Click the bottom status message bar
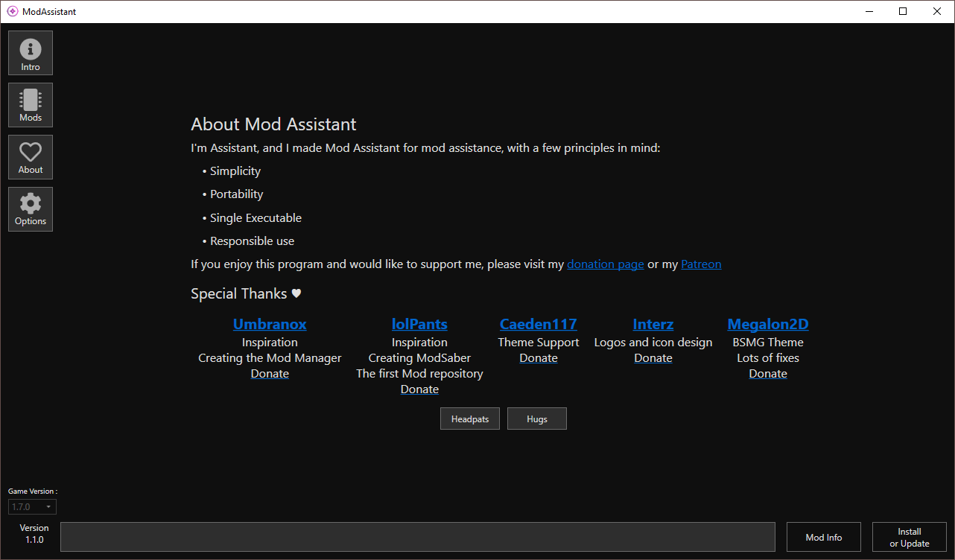 click(x=418, y=537)
